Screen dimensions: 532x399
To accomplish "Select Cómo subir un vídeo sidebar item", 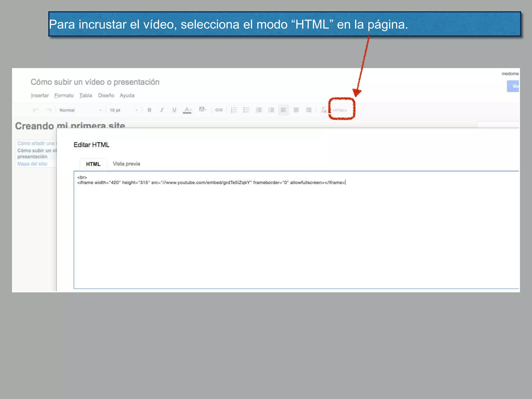I will coord(37,154).
